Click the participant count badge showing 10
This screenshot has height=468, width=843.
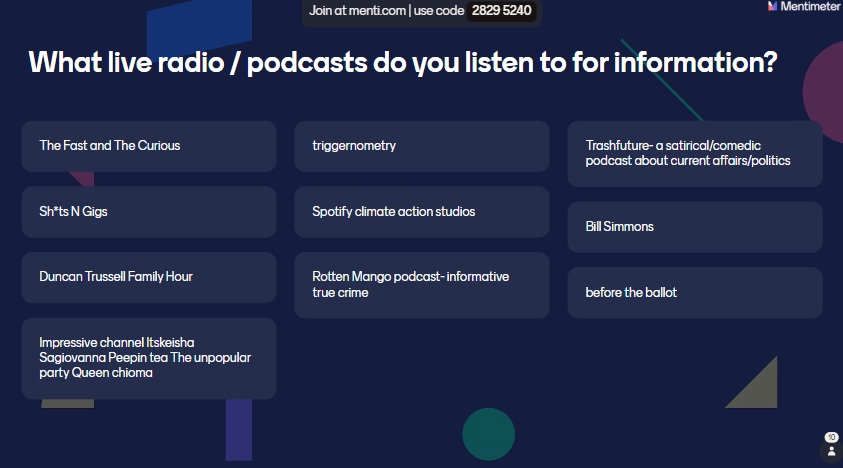(830, 437)
